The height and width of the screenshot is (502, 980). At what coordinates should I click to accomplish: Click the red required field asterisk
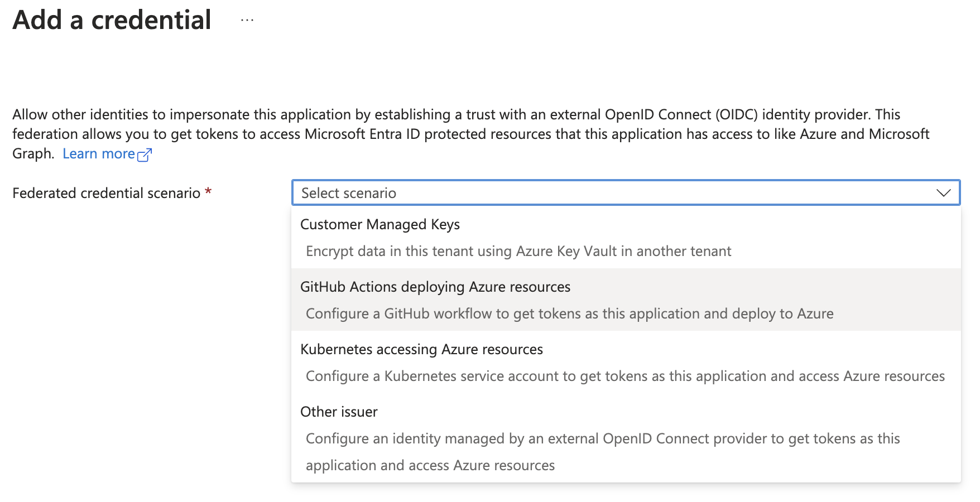pos(208,191)
